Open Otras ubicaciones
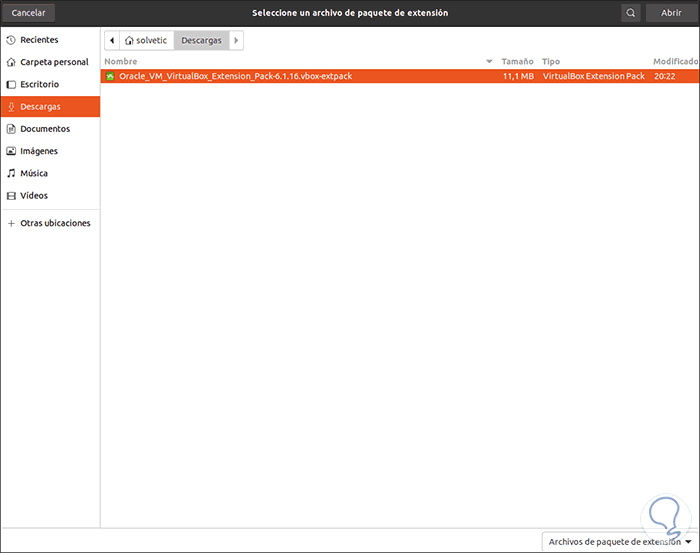This screenshot has width=700, height=553. (50, 223)
